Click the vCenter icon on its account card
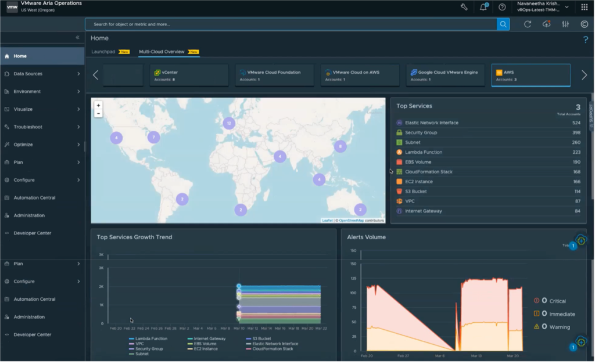 click(157, 73)
